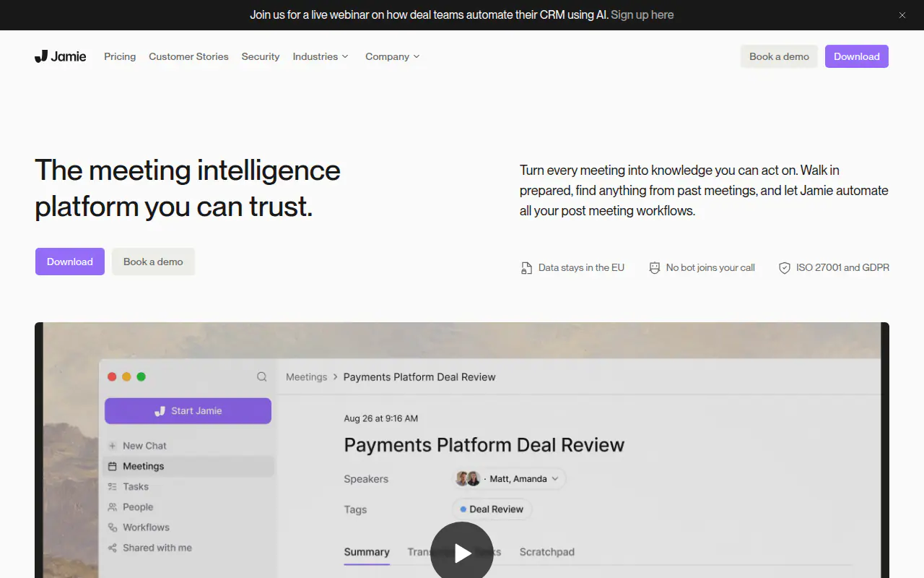Play the product demo video

click(x=462, y=553)
